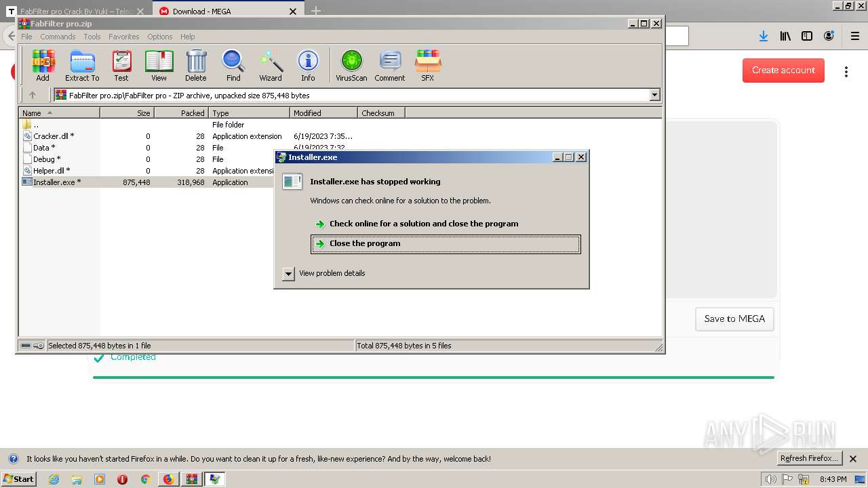Sort files by Type column header

click(x=250, y=113)
